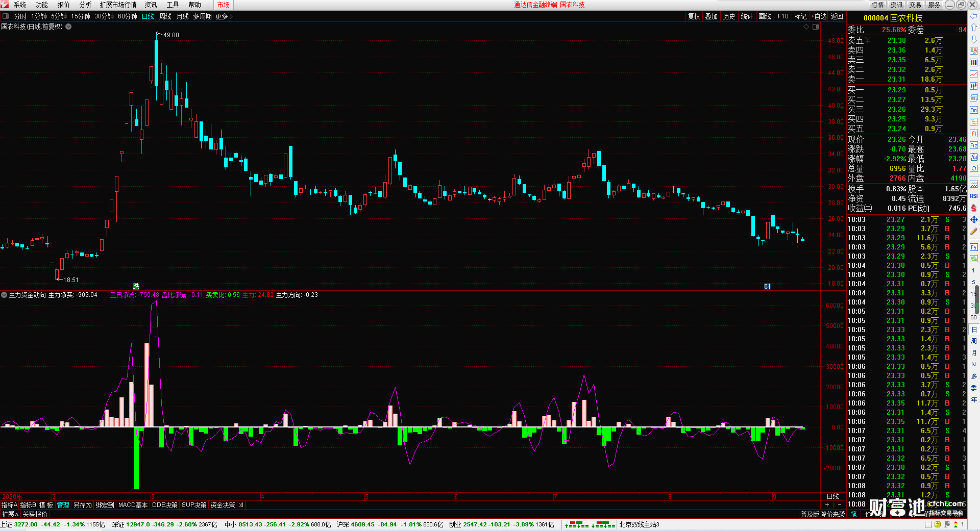Click the minus zoom-out button below chart
This screenshot has width=980, height=531.
[840, 505]
